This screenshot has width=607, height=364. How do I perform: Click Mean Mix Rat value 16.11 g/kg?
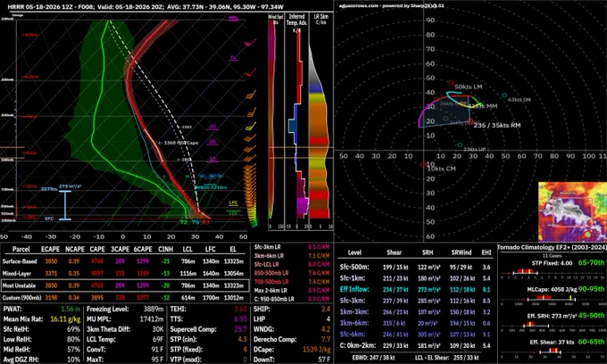(x=65, y=319)
